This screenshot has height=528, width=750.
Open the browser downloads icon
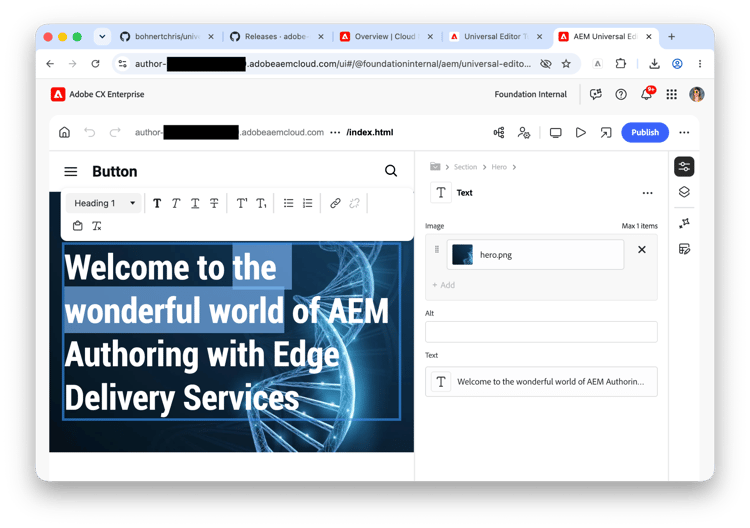coord(654,64)
